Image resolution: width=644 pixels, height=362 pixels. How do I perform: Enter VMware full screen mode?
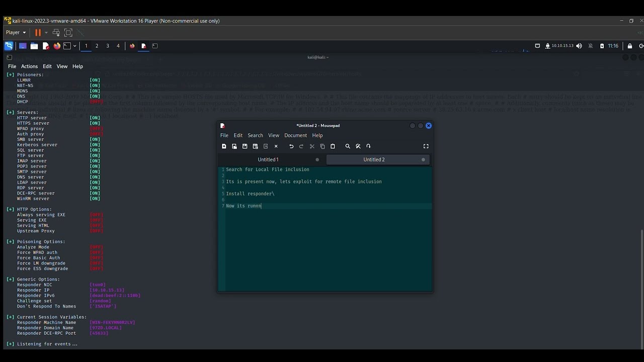point(68,33)
